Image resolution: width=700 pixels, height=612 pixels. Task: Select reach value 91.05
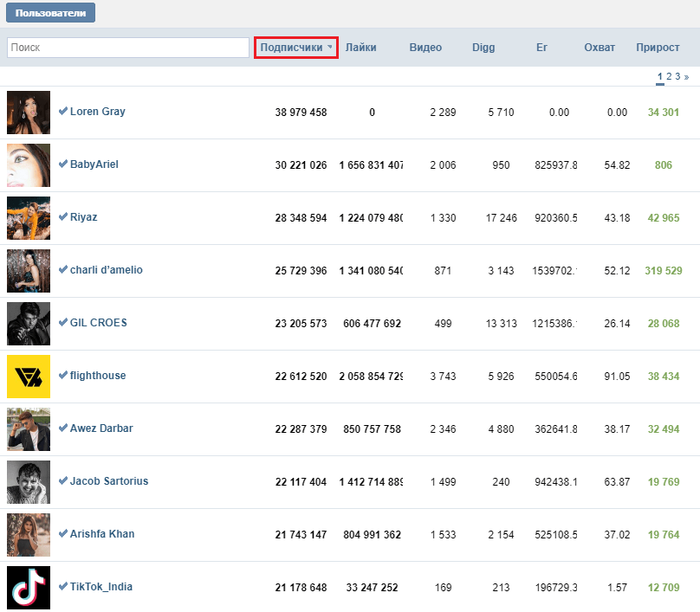[617, 377]
